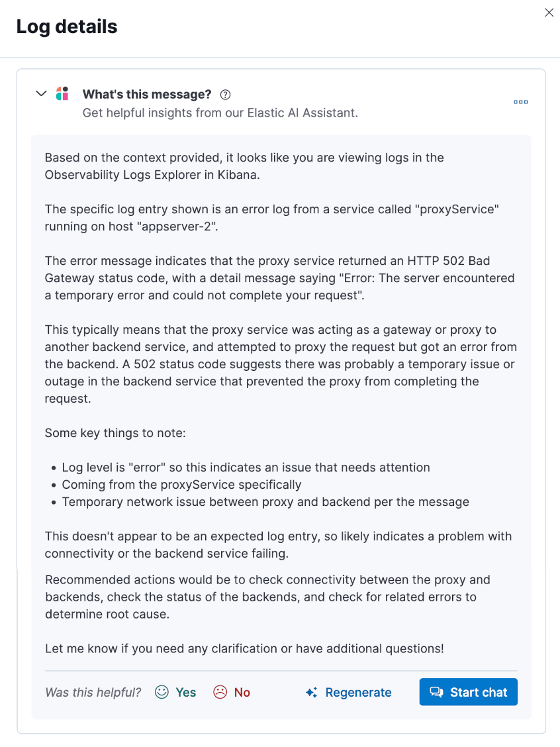Open the help question mark icon
This screenshot has height=747, width=560.
coord(225,95)
